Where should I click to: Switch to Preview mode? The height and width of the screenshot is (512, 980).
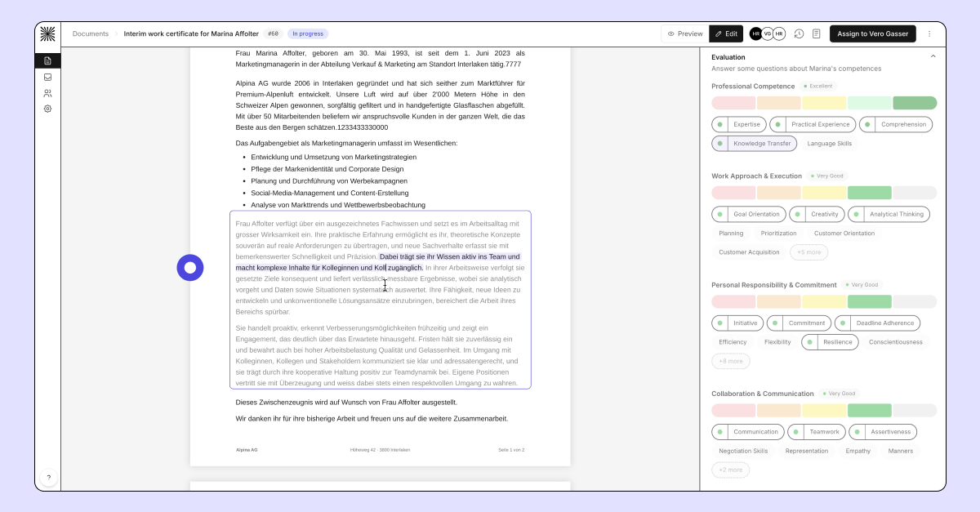[x=685, y=33]
